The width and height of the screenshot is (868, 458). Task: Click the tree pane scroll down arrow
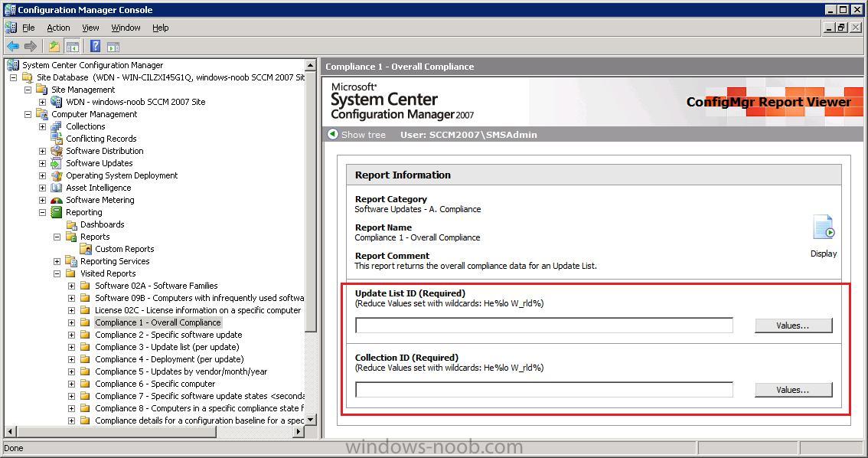(x=311, y=420)
